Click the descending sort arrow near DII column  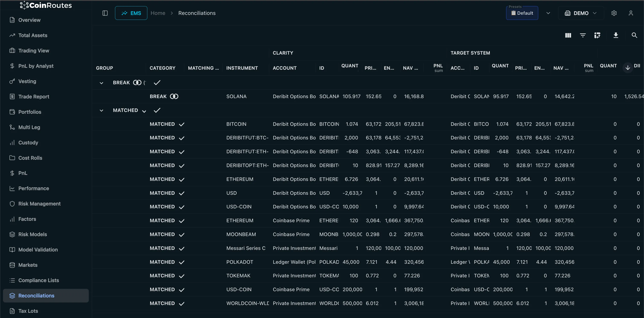click(x=628, y=68)
